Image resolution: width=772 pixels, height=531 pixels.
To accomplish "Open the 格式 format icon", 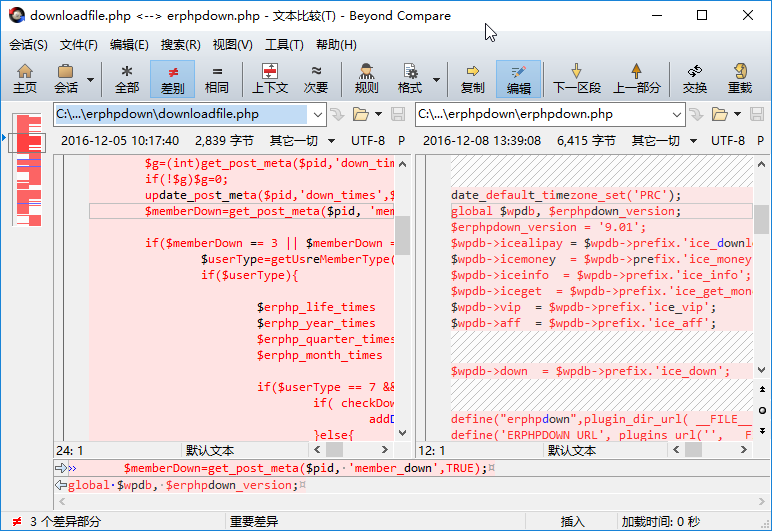I will 410,72.
